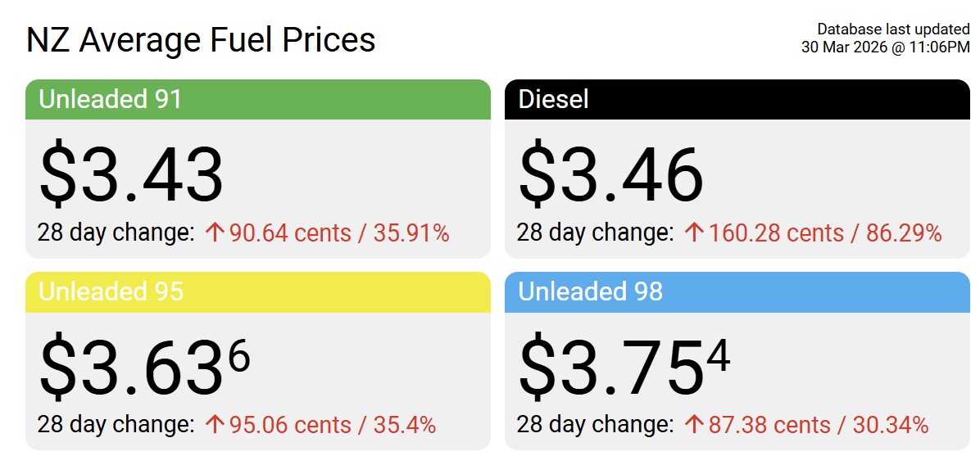Select the yellow Unleaded 95 header
This screenshot has height=465, width=980.
pos(258,292)
